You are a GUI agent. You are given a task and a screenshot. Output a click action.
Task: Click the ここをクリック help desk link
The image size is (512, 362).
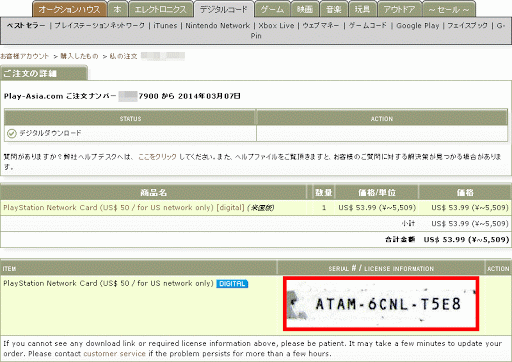(x=157, y=157)
